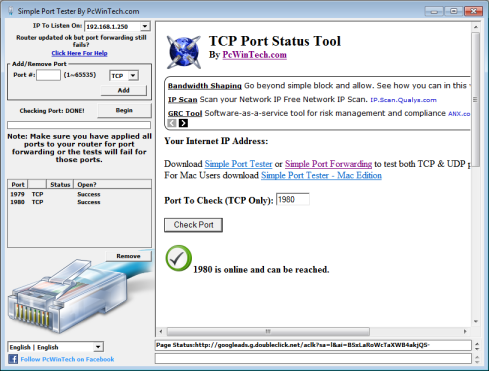489x371 pixels.
Task: Click the ad carousel previous arrow
Action: pos(172,123)
